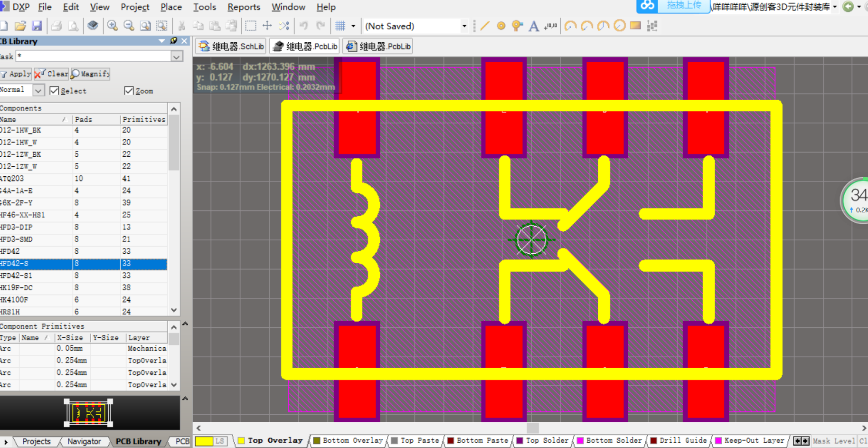Click the Magnify button
The width and height of the screenshot is (868, 448).
(90, 74)
